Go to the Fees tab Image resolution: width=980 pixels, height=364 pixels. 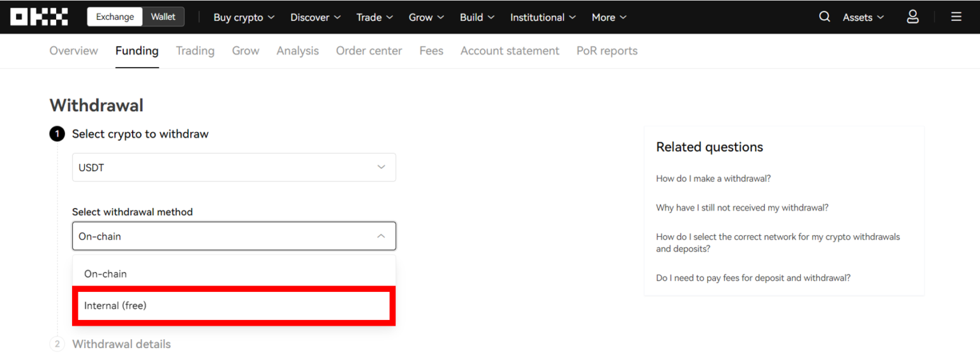tap(431, 51)
